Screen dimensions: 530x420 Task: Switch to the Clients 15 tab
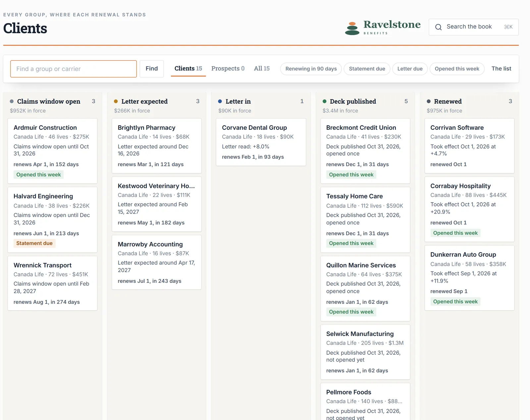coord(188,69)
